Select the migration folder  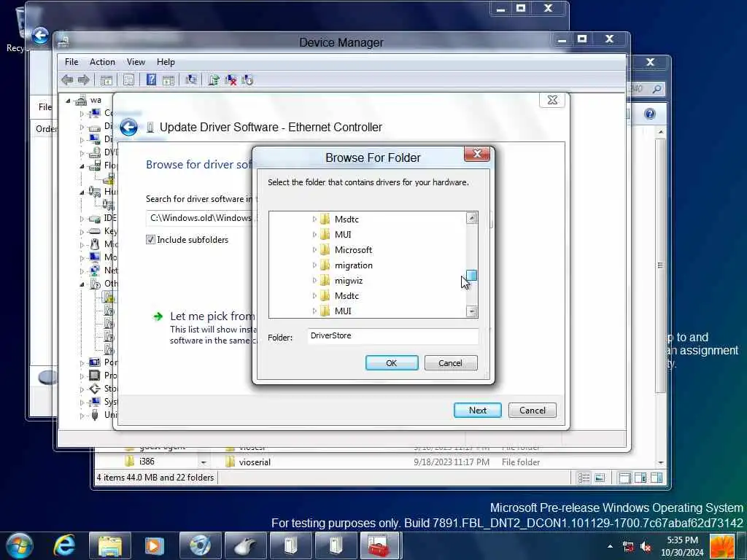tap(354, 265)
